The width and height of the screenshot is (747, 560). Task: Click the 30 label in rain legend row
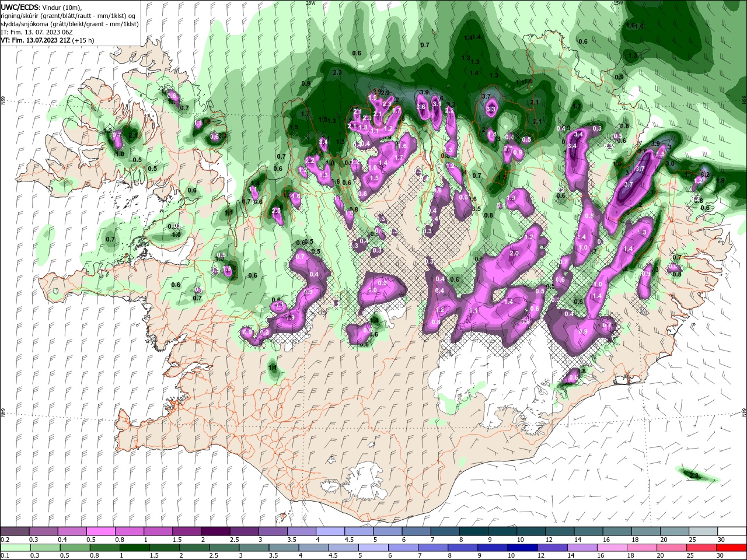pos(721,555)
